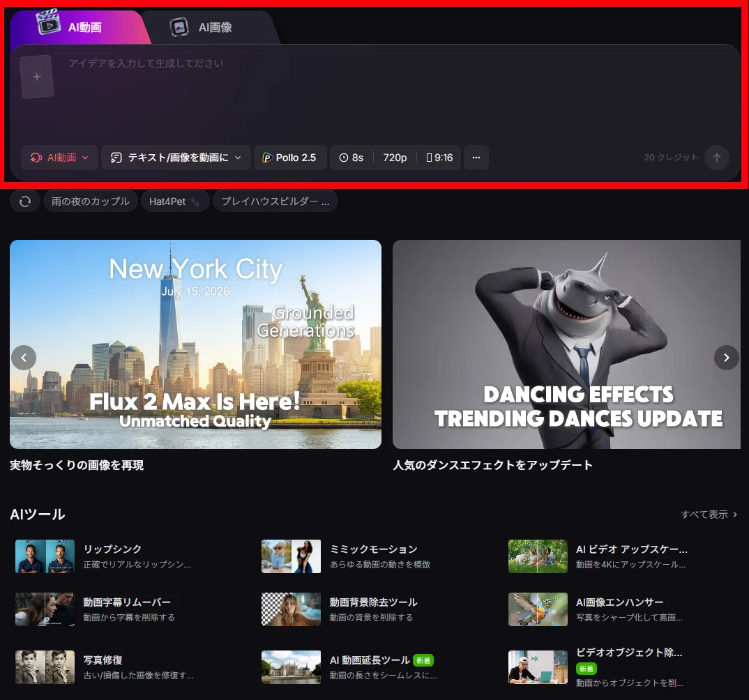Click the 動画の背景を削除する description
This screenshot has height=700, width=749.
(371, 618)
